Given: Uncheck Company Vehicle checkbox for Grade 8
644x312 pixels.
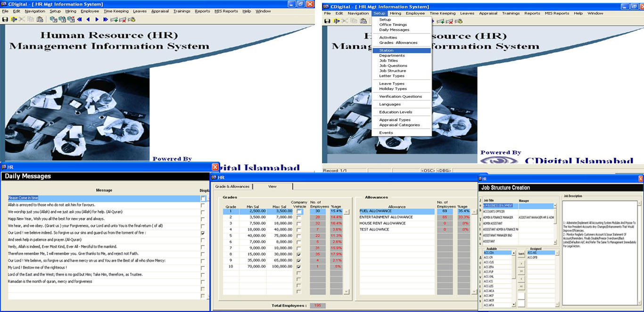Looking at the screenshot, I should 299,255.
